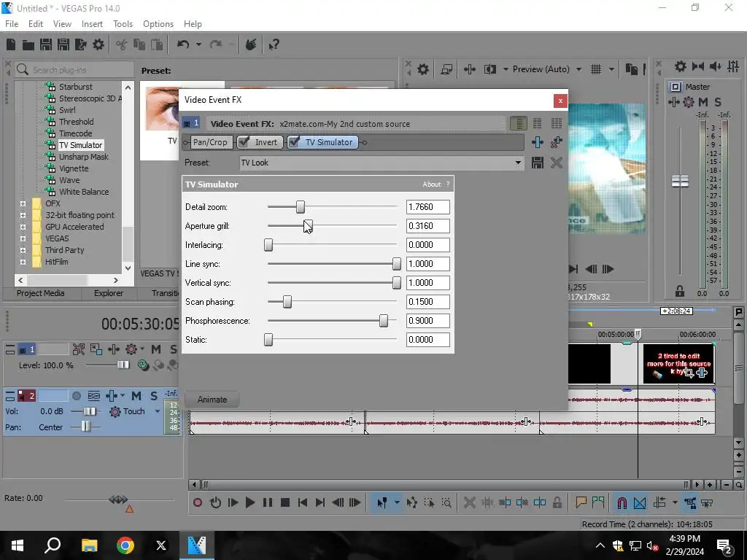The width and height of the screenshot is (747, 560).
Task: Click the track 2 Arm for Record icon
Action: pyautogui.click(x=76, y=396)
